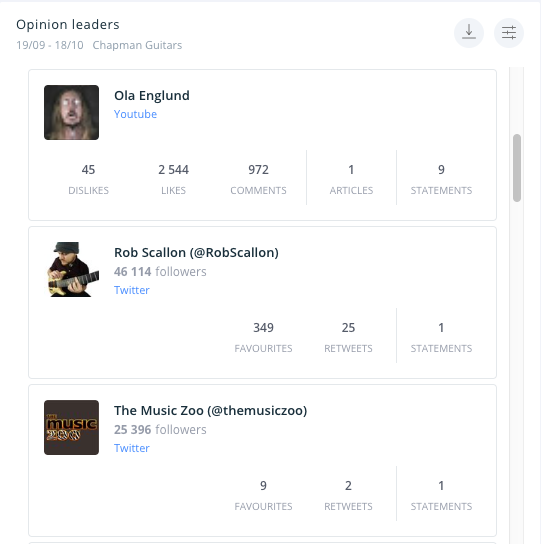Screen dimensions: 541x544
Task: Click the 349 favourites count for Rob Scallon
Action: [x=263, y=328]
